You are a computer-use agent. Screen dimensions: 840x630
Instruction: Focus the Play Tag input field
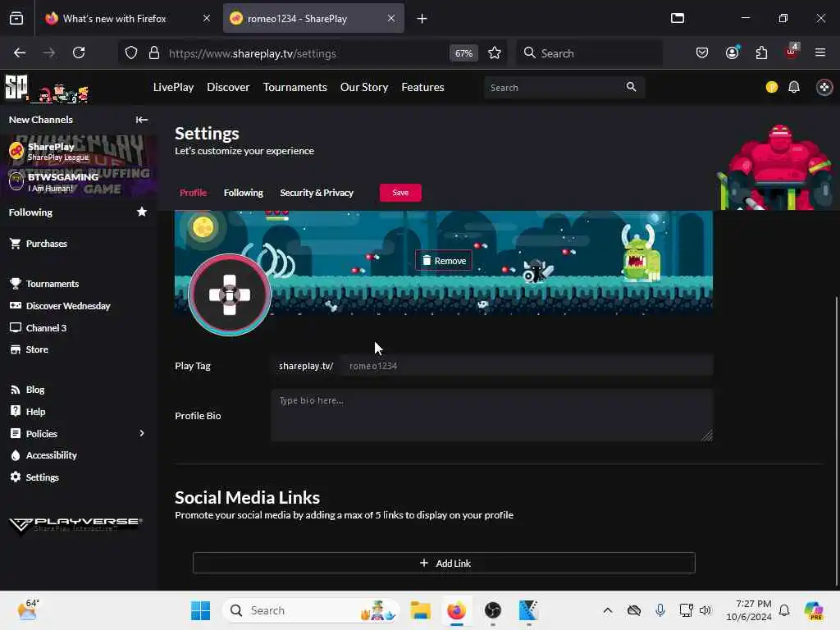[527, 366]
